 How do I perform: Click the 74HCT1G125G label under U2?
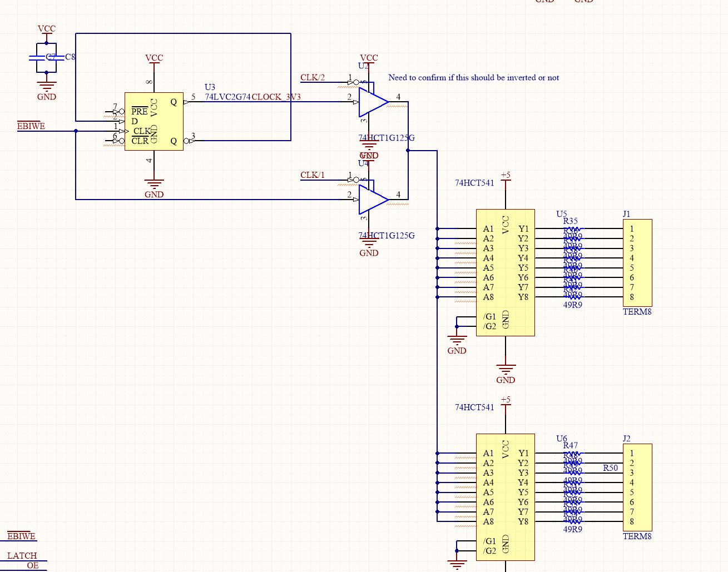[x=387, y=138]
